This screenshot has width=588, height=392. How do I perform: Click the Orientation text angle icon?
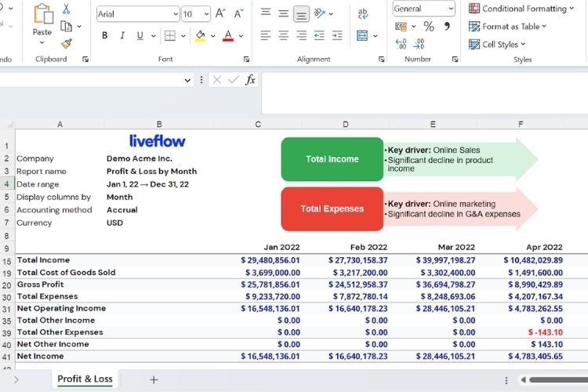tap(319, 13)
